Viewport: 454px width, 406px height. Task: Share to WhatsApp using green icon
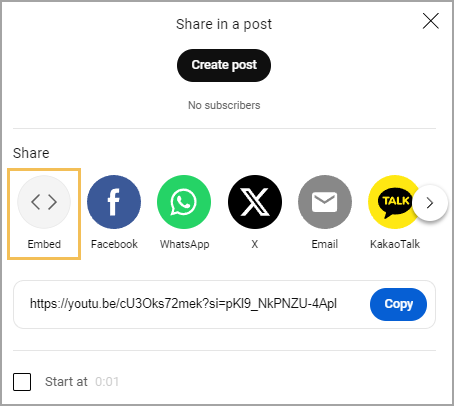tap(184, 202)
